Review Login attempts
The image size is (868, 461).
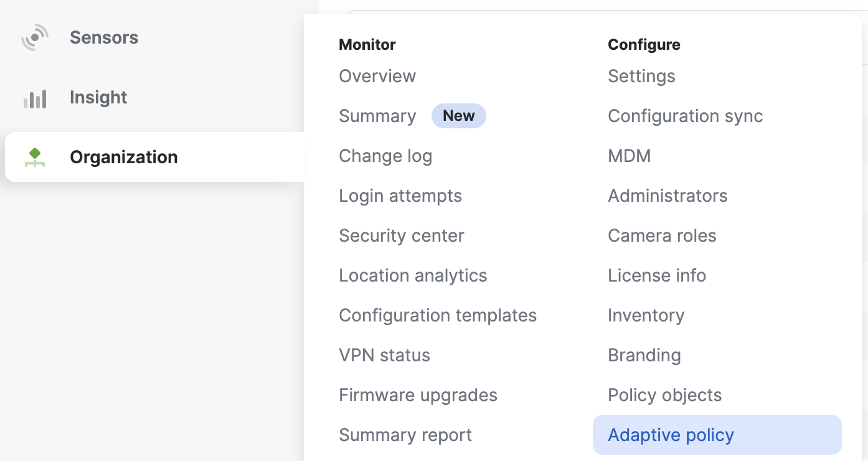click(x=400, y=195)
